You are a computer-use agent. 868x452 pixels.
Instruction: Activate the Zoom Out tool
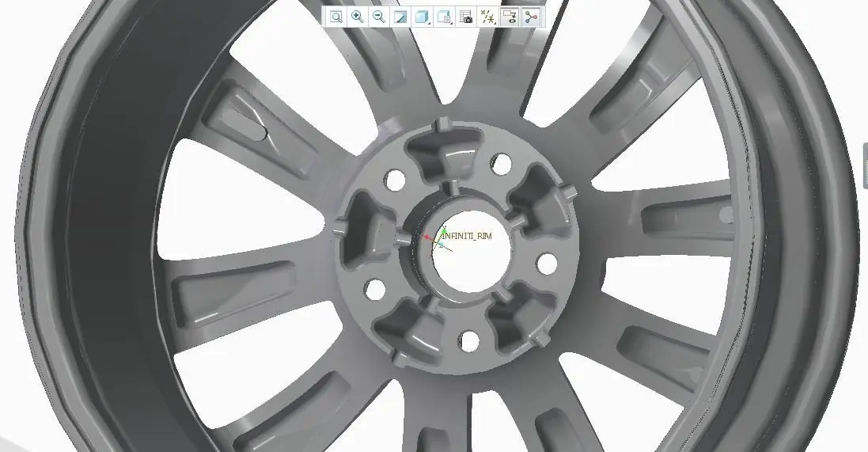[379, 17]
